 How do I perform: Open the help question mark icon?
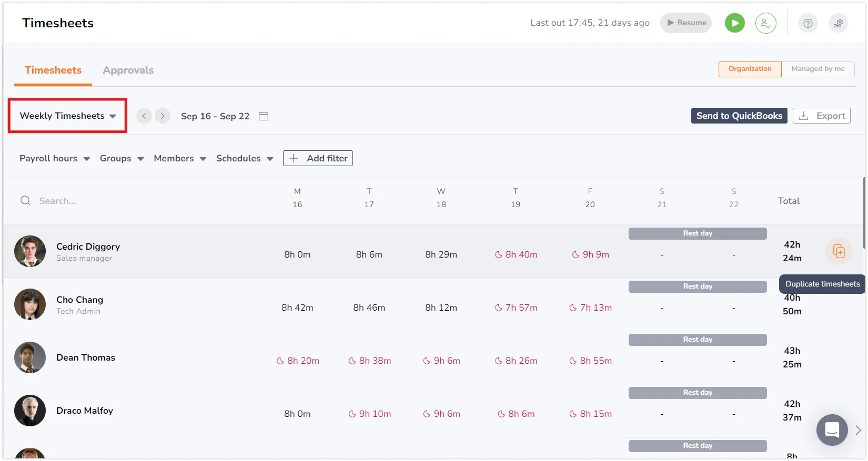[x=808, y=23]
